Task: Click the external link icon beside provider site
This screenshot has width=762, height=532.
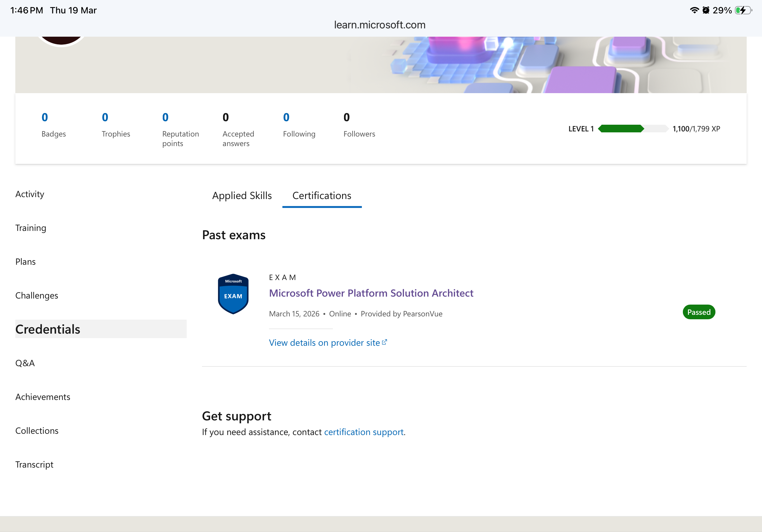Action: 384,342
